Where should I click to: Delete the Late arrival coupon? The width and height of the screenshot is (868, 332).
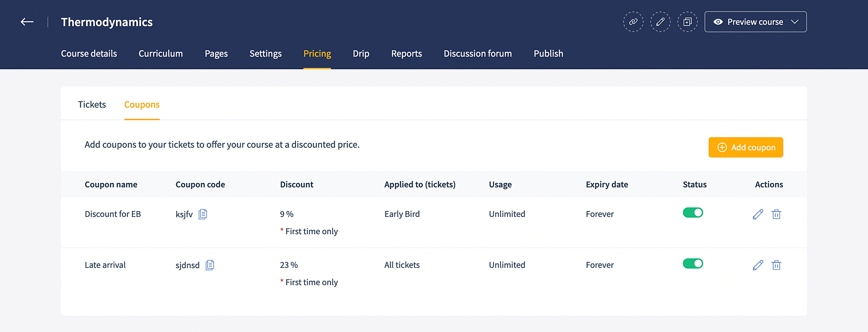776,265
